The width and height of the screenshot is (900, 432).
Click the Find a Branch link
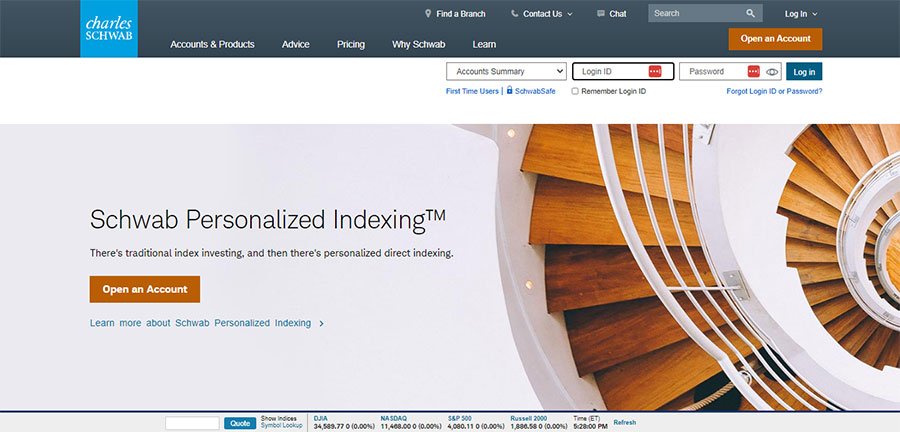point(460,14)
